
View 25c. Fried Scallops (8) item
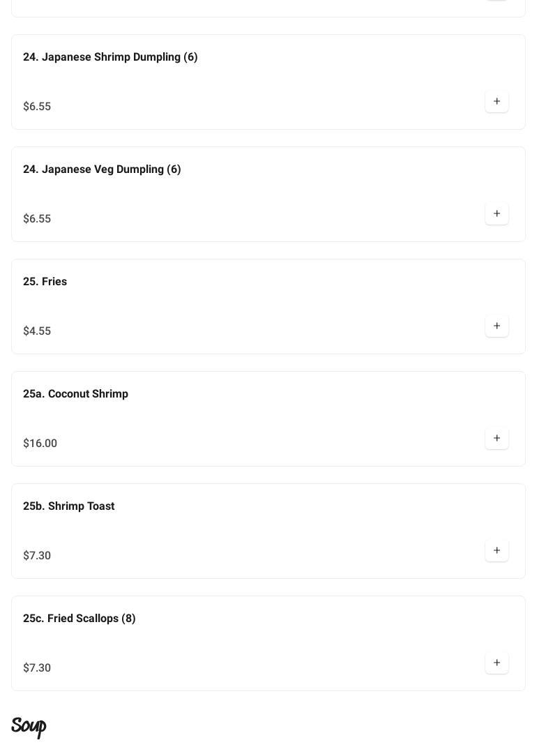pos(79,619)
